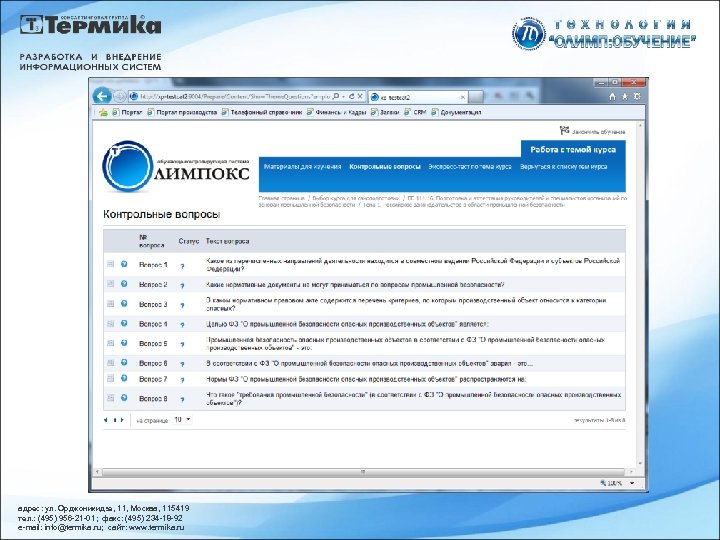Screen dimensions: 720x540
Task: Open the Портал bookmark
Action: tap(128, 112)
